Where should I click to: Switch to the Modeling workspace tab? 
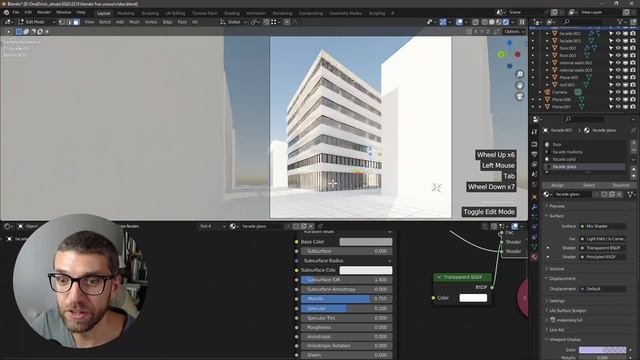pos(126,13)
